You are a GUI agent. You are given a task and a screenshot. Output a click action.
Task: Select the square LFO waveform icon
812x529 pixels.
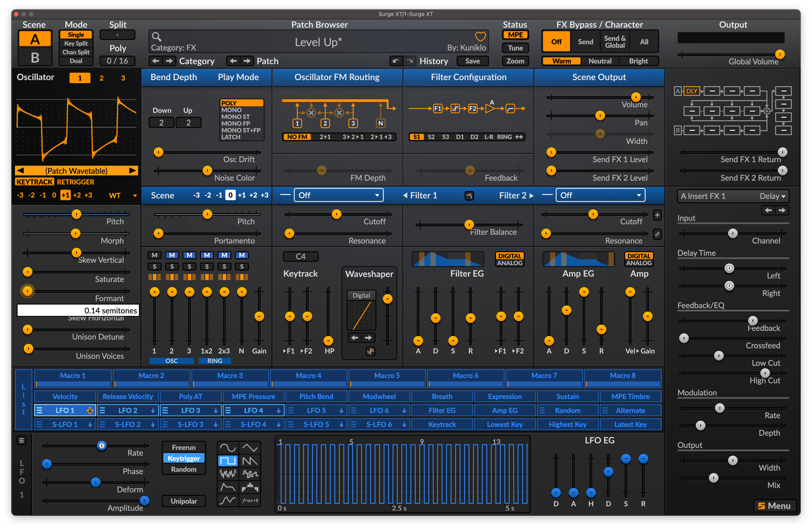(x=228, y=461)
